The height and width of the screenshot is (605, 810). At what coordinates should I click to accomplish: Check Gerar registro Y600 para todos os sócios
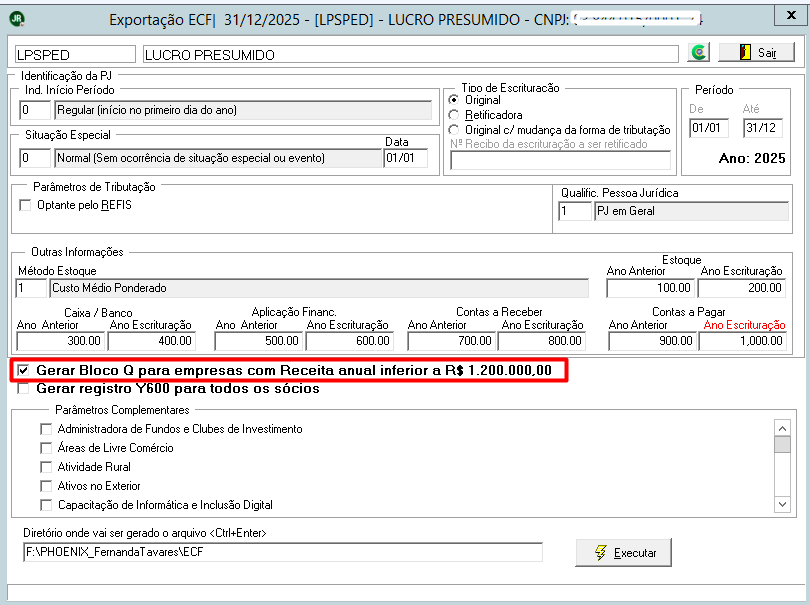coord(23,389)
